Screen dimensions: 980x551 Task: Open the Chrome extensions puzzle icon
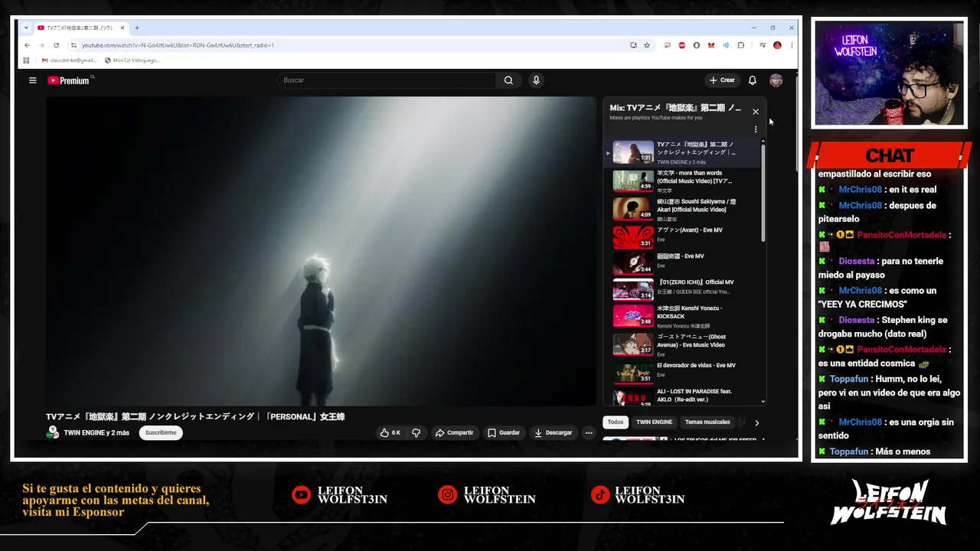pos(740,45)
